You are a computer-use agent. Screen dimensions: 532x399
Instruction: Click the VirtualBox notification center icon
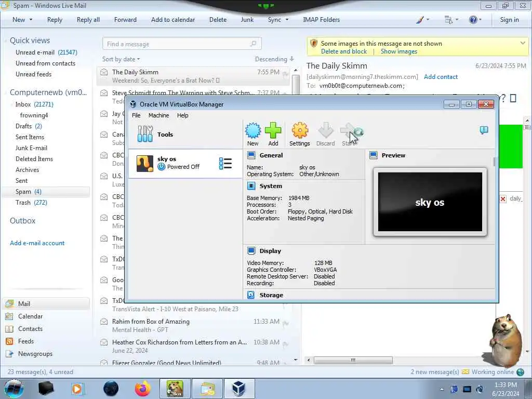click(484, 130)
